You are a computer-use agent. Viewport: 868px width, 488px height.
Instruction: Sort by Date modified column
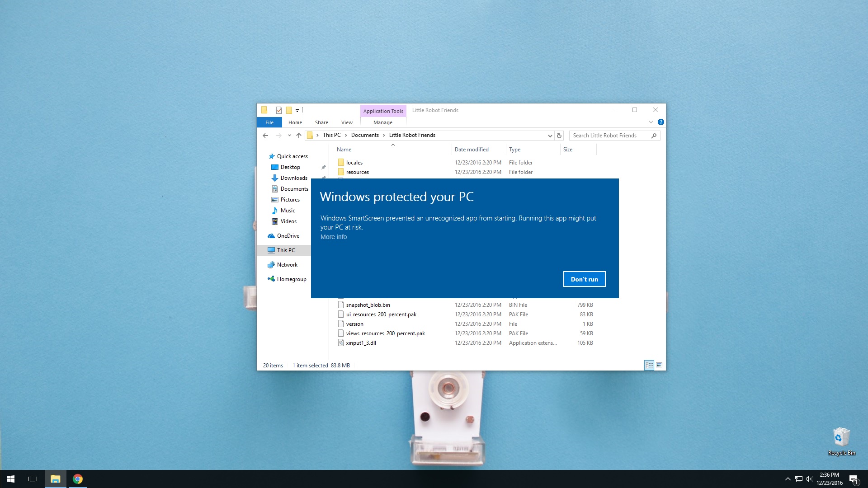tap(479, 150)
